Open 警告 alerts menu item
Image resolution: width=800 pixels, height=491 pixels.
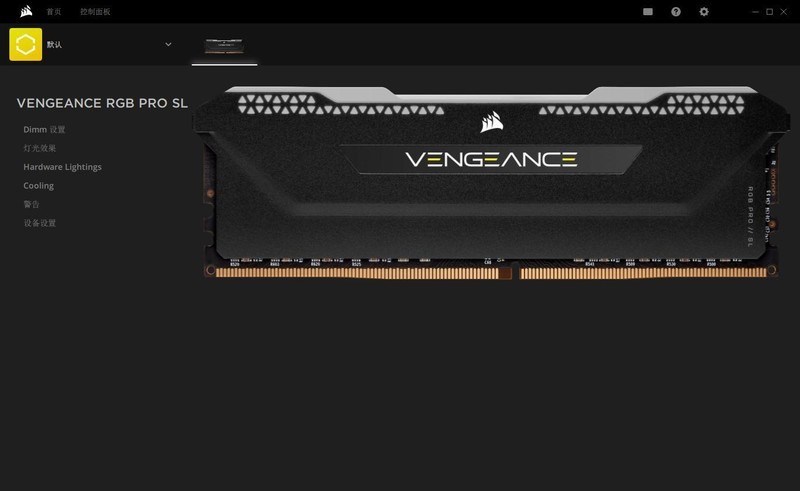(31, 204)
